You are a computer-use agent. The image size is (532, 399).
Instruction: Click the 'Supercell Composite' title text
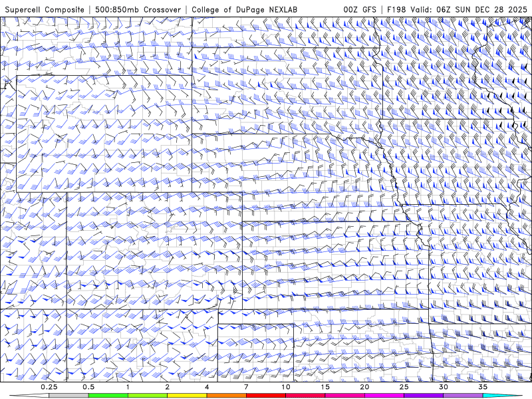click(x=45, y=9)
